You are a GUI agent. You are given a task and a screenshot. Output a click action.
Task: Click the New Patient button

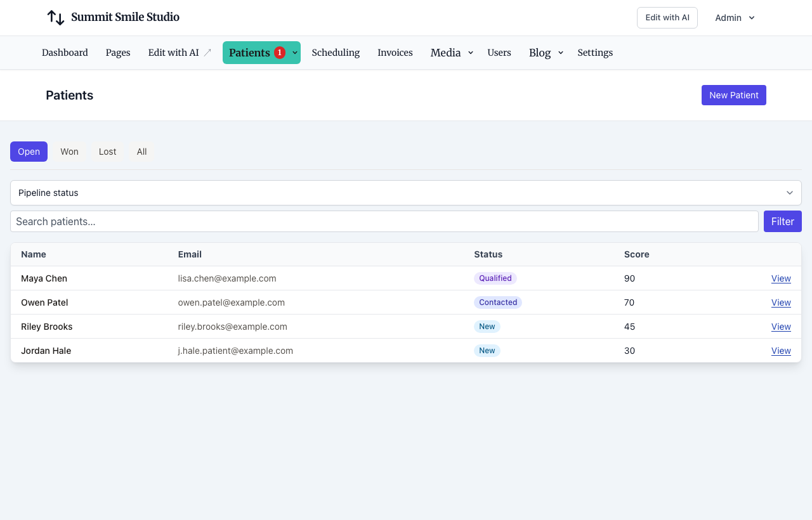pos(734,95)
